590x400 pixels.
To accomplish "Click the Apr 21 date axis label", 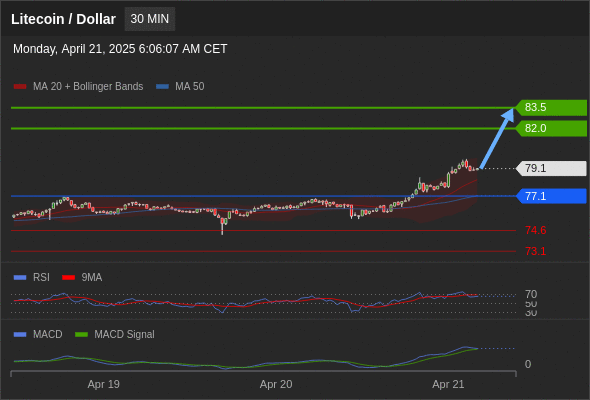I will click(x=448, y=385).
